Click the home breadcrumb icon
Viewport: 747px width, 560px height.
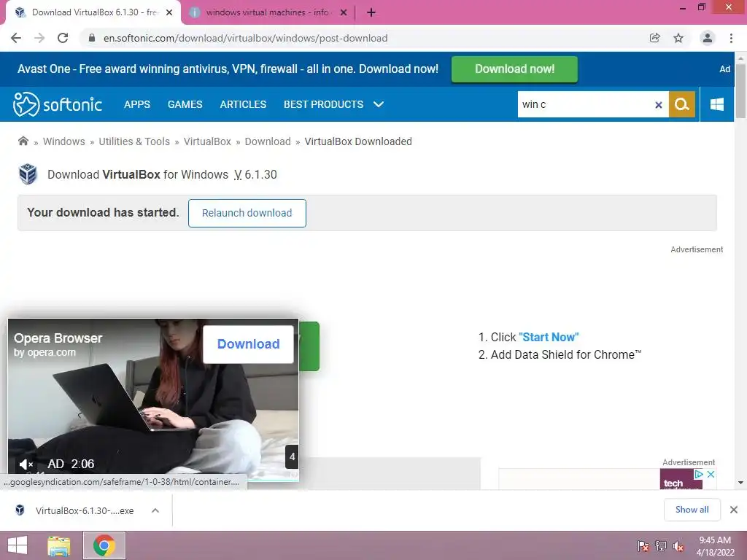[x=23, y=141]
